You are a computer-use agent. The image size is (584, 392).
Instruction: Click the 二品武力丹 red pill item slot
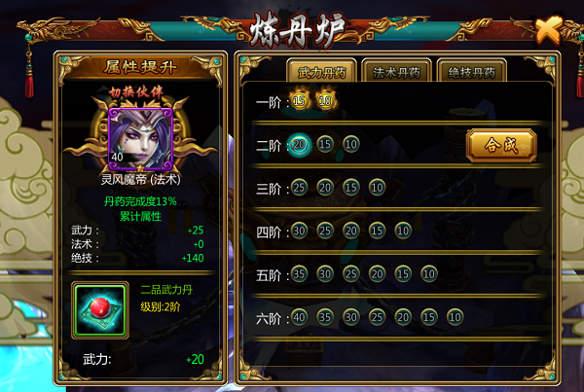click(100, 310)
